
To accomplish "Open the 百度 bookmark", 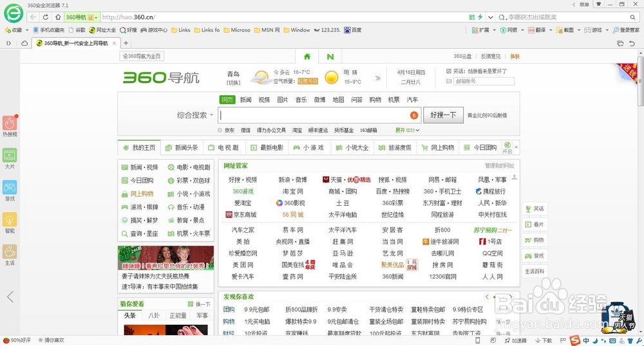I will pyautogui.click(x=353, y=30).
